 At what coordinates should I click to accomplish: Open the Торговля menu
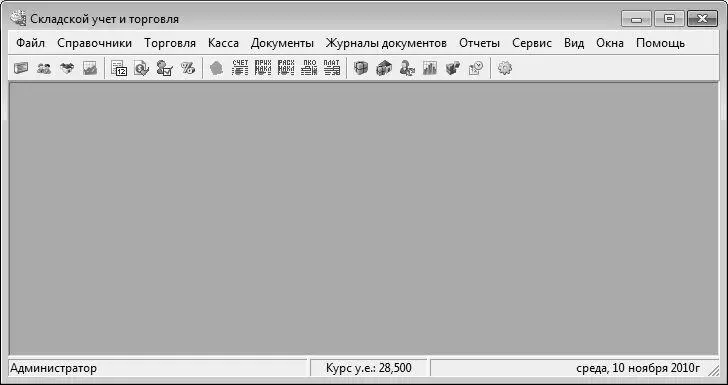point(170,43)
